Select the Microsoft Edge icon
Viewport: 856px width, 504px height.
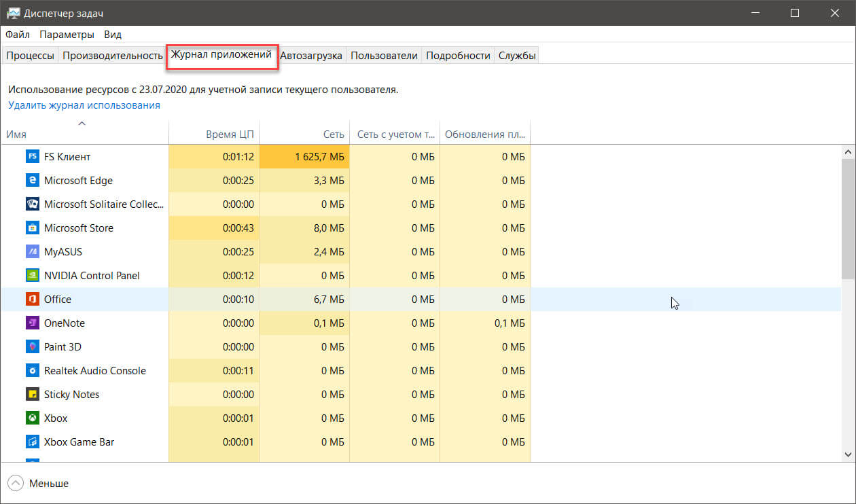point(32,181)
